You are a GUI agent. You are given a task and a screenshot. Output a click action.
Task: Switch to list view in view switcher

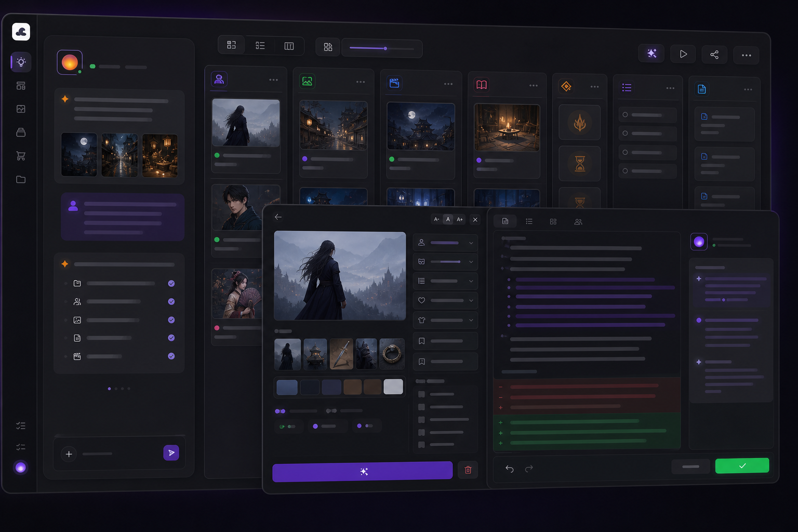click(x=260, y=46)
